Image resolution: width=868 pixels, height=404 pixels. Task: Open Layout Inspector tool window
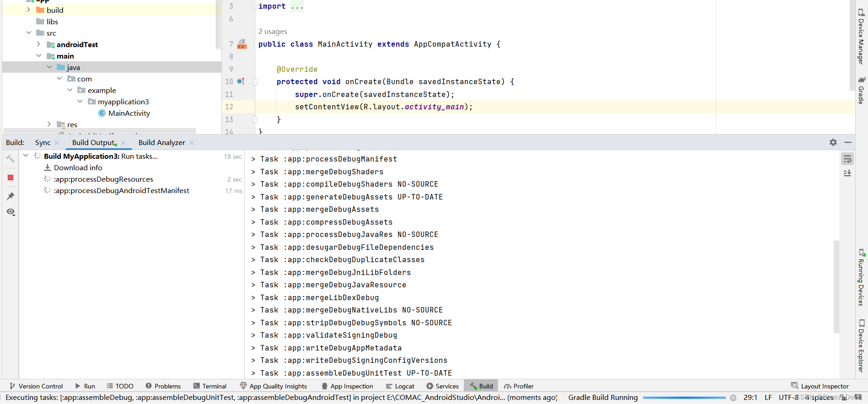pyautogui.click(x=820, y=386)
